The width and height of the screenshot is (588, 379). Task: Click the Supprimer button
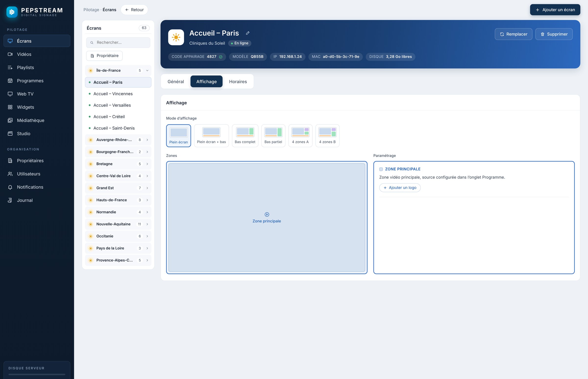pyautogui.click(x=554, y=34)
